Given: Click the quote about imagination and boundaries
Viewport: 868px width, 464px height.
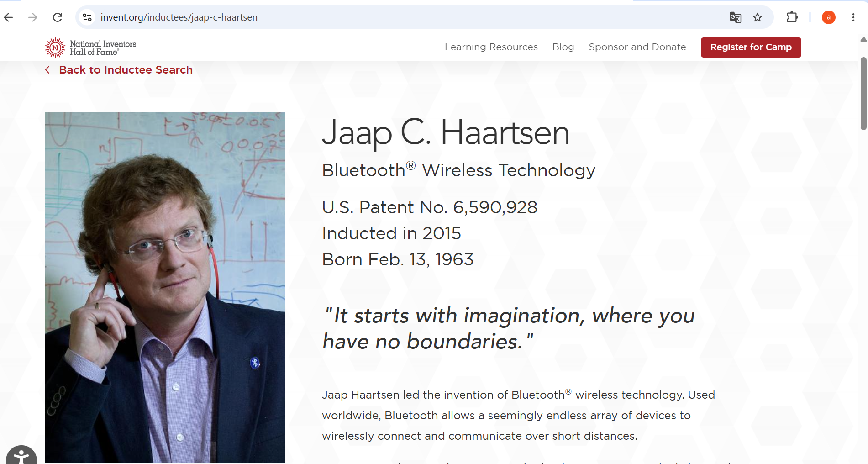Looking at the screenshot, I should 509,328.
